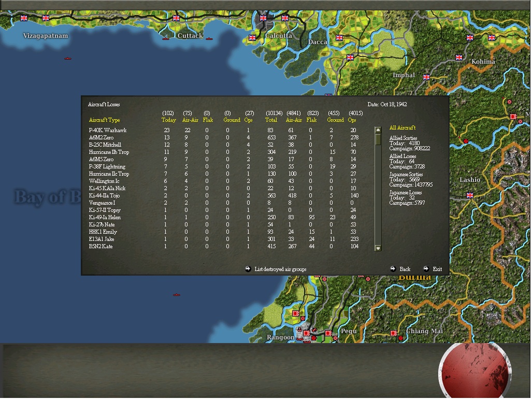Click the scrollbar thumb in the aircraft list
532x399 pixels.
click(x=378, y=139)
